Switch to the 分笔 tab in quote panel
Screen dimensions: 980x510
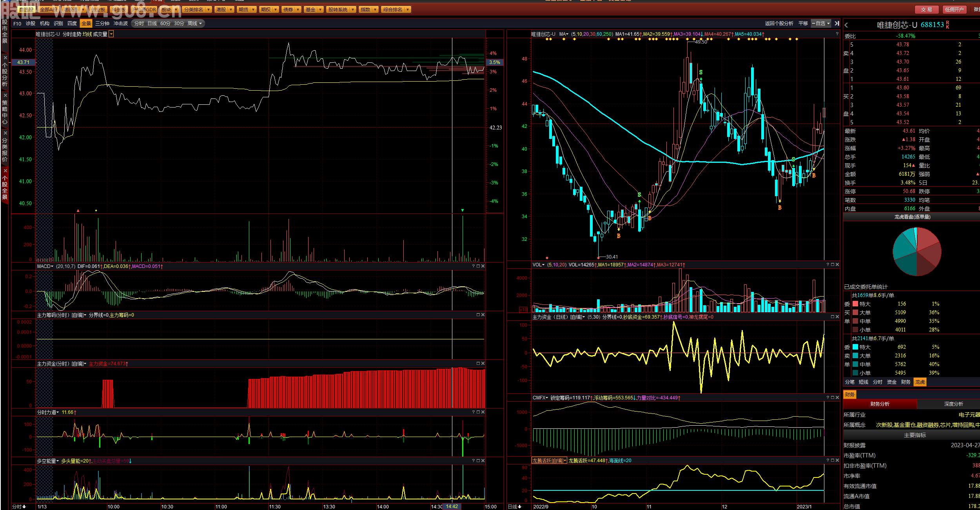click(x=849, y=382)
